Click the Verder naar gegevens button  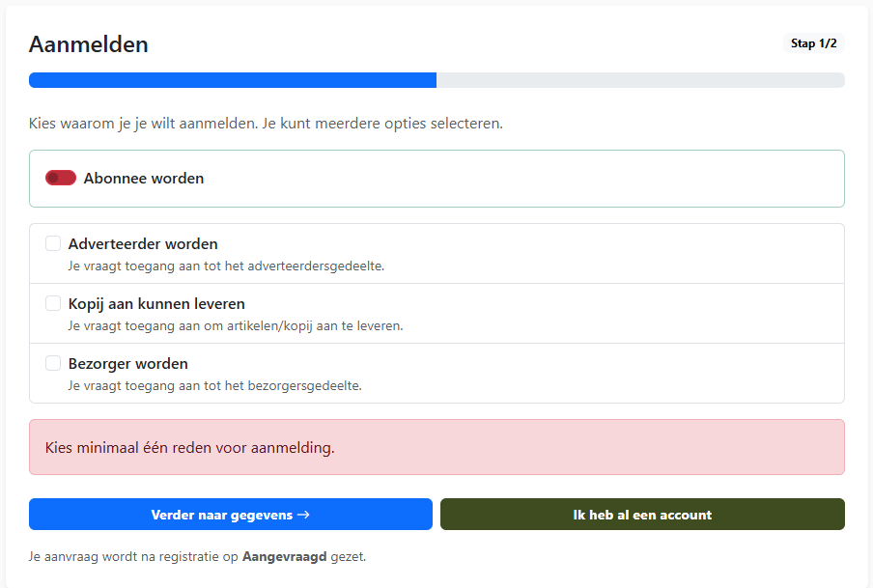231,515
